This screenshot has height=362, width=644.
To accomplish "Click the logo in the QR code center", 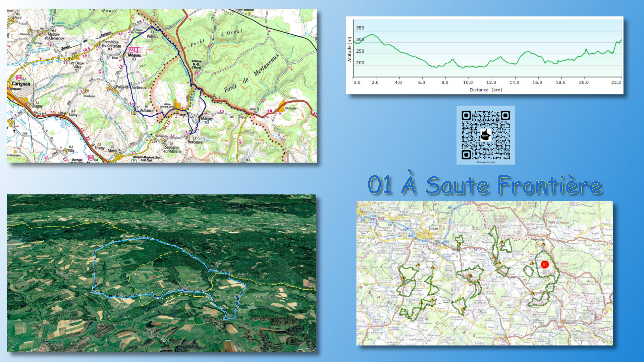I will [485, 135].
